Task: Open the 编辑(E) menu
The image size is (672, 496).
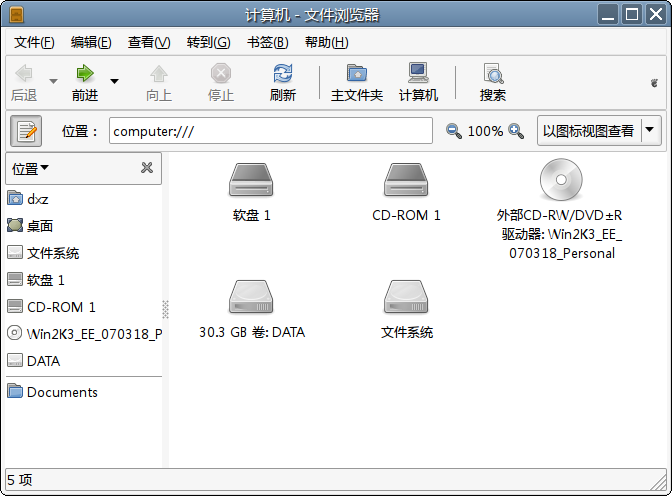Action: 91,42
